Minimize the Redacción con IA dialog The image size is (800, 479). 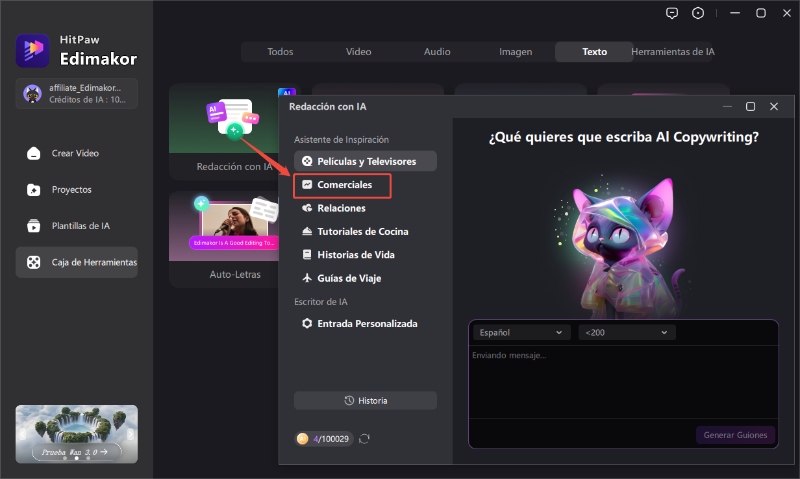(x=727, y=107)
